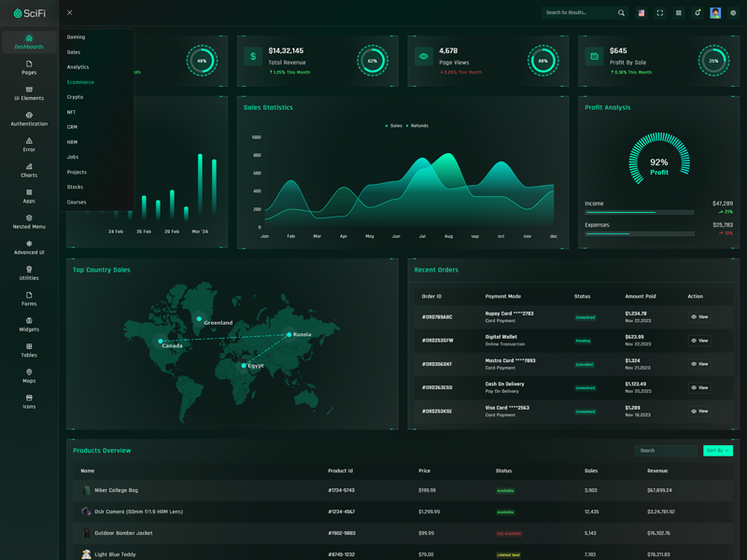Viewport: 747px width, 560px height.
Task: View order #ORD789ABC details
Action: point(699,317)
